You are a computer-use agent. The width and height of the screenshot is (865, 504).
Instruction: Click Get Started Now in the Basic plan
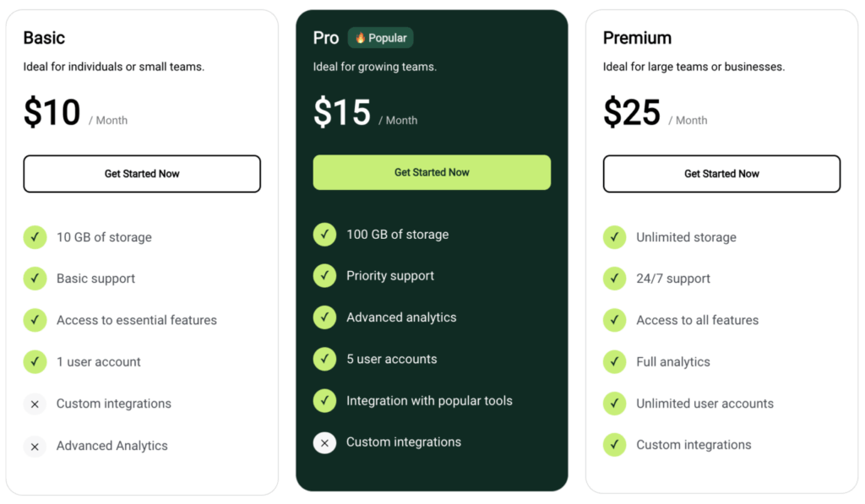[141, 174]
